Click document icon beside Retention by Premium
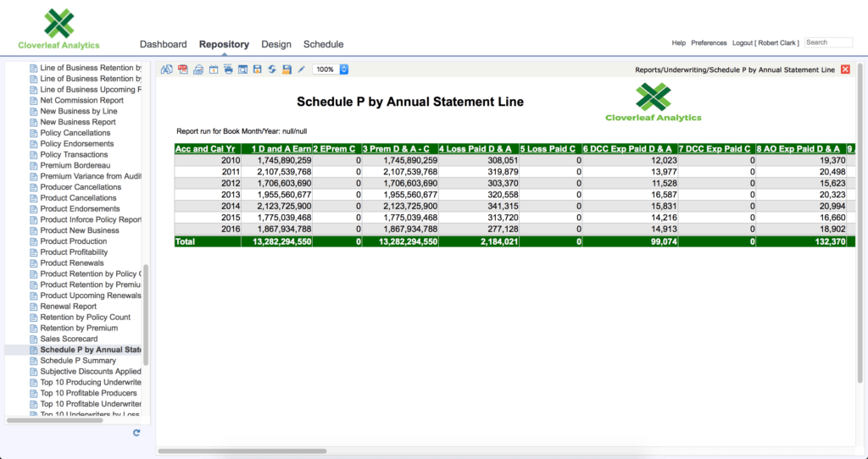Screen dimensions: 868x459 point(34,328)
